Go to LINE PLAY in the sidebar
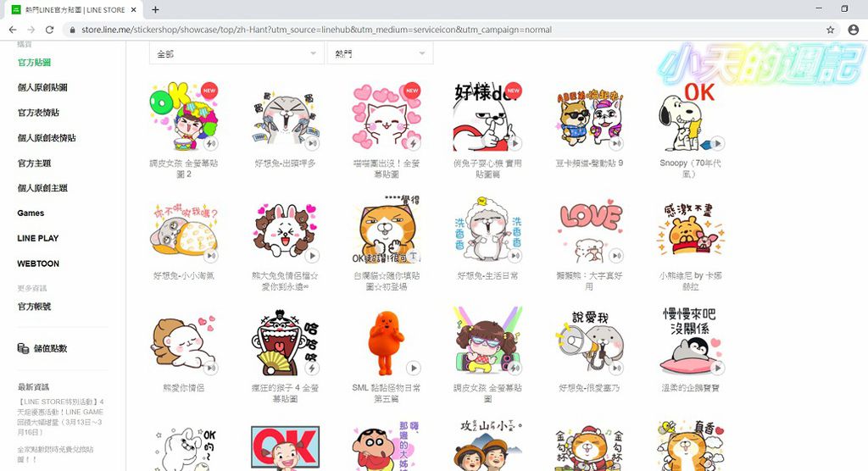The width and height of the screenshot is (868, 471). 37,238
